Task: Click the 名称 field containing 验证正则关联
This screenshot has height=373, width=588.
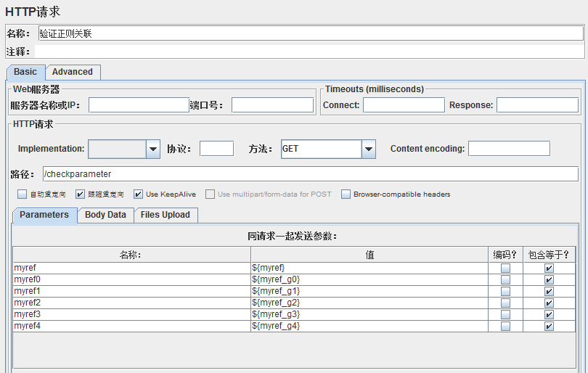Action: [311, 33]
